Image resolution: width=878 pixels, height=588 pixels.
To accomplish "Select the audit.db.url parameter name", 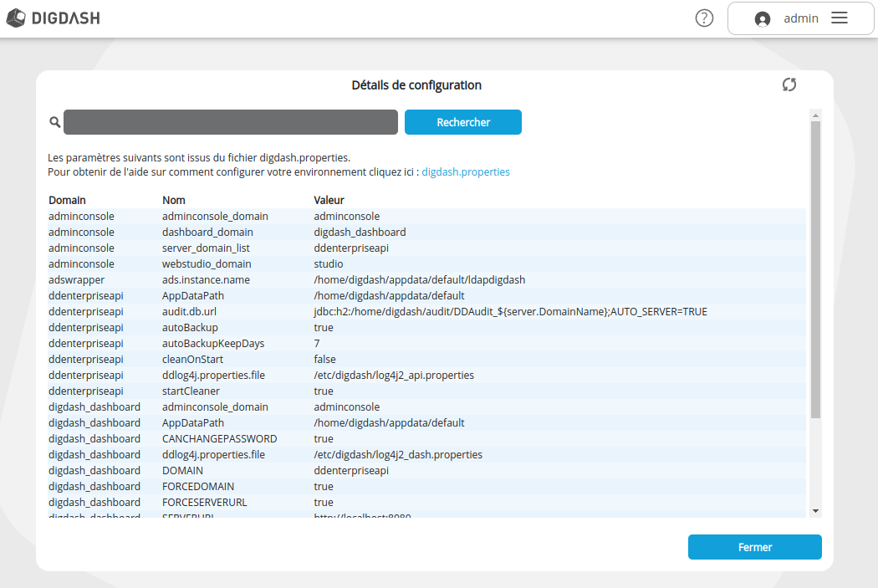I will 189,312.
